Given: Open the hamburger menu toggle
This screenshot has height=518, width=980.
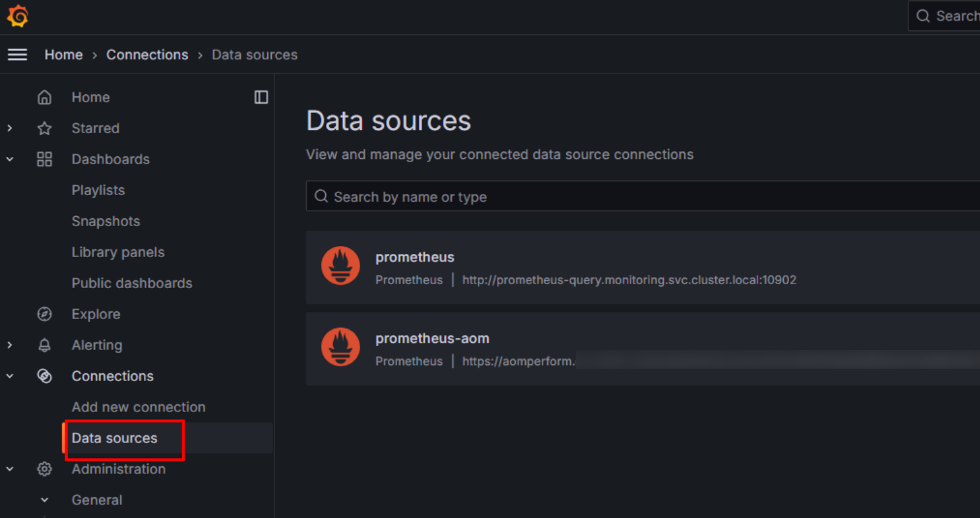Looking at the screenshot, I should click(x=17, y=55).
